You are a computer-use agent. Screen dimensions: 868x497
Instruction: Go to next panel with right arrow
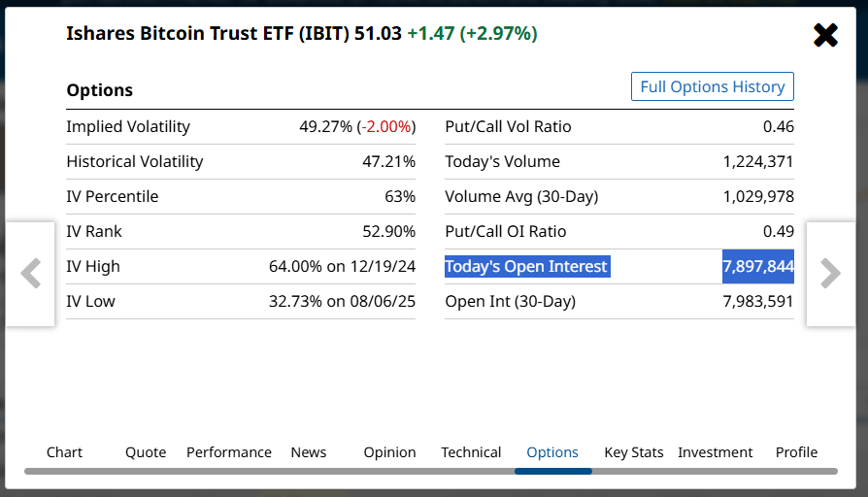coord(830,274)
